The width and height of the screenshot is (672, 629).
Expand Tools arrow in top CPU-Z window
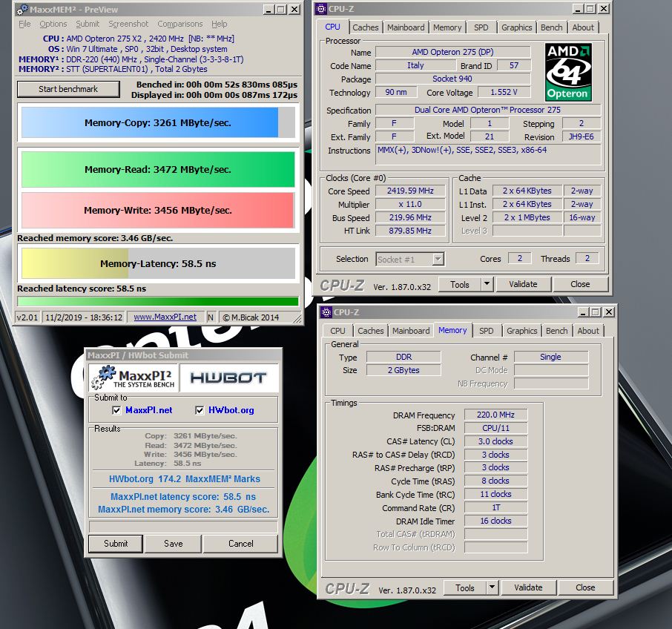[487, 284]
